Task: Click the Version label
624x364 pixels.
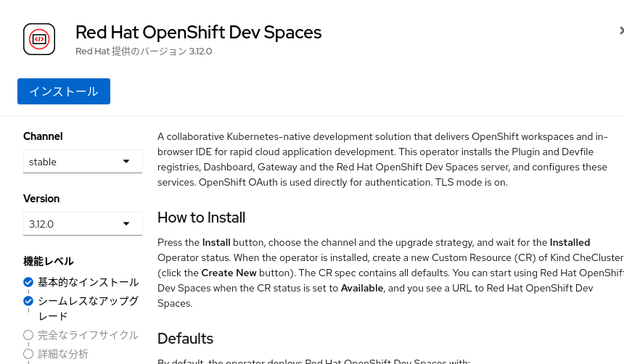Action: coord(41,199)
